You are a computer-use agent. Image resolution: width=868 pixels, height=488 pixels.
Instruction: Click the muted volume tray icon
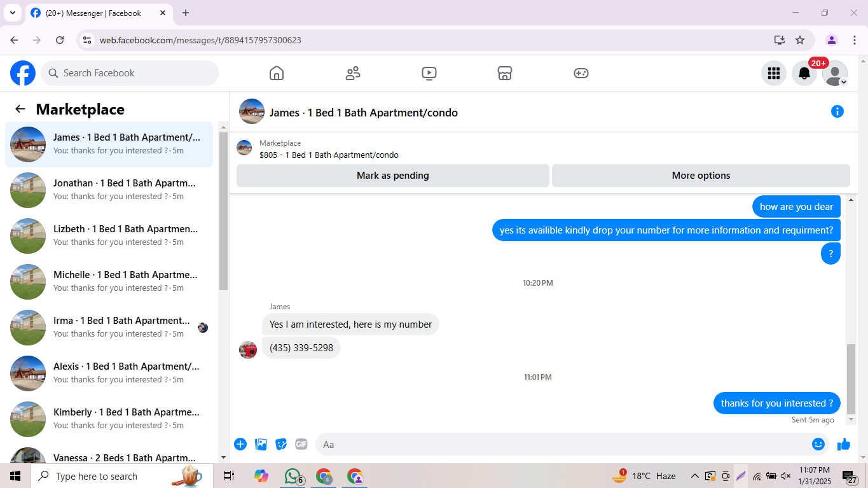point(786,476)
